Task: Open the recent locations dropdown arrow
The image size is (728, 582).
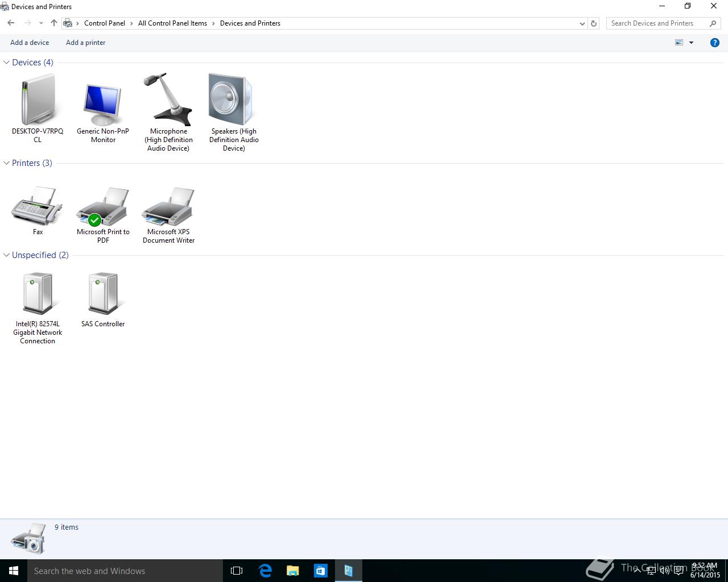Action: pos(41,23)
